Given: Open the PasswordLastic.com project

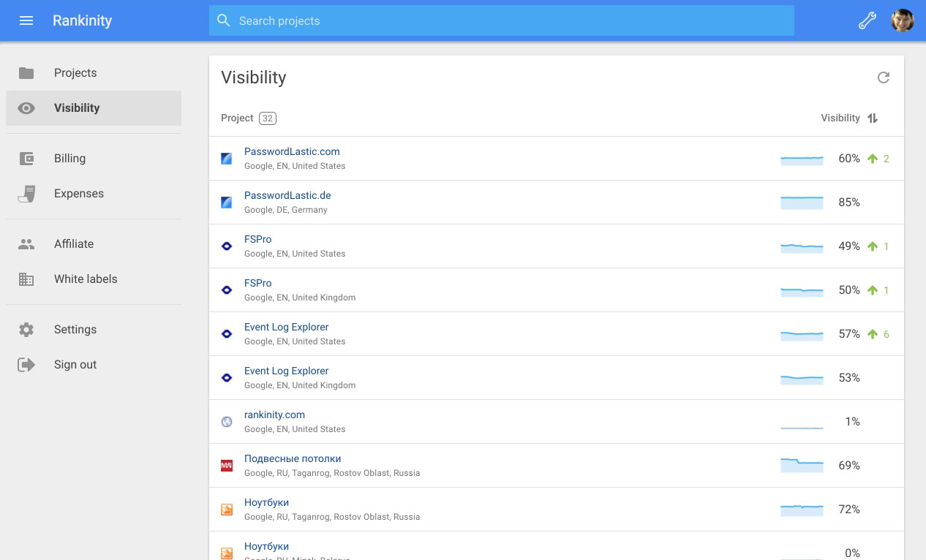Looking at the screenshot, I should pyautogui.click(x=292, y=151).
